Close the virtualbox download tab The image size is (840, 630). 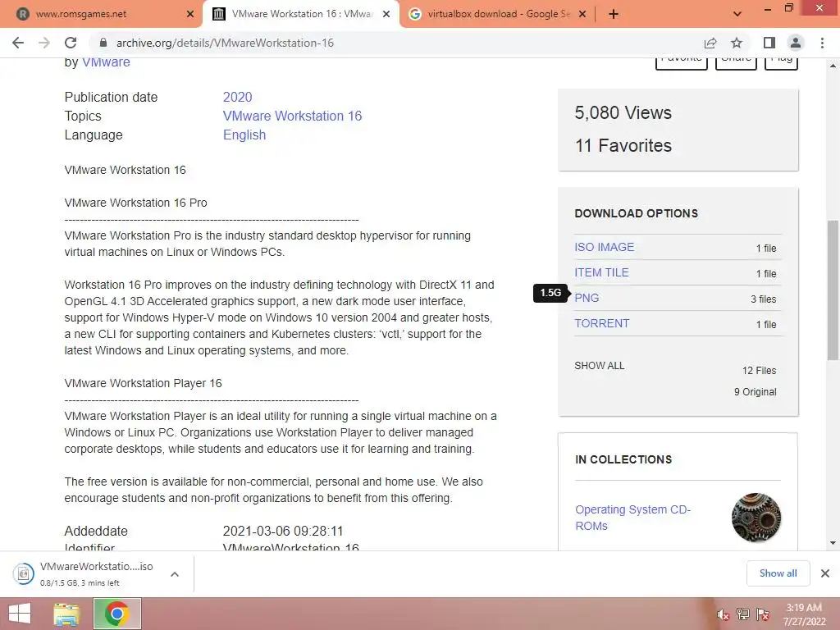(x=582, y=14)
